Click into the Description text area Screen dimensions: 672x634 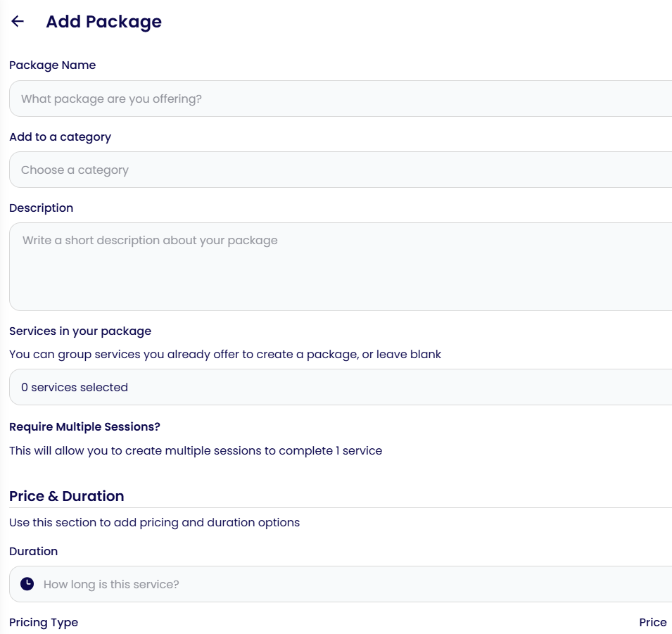341,267
